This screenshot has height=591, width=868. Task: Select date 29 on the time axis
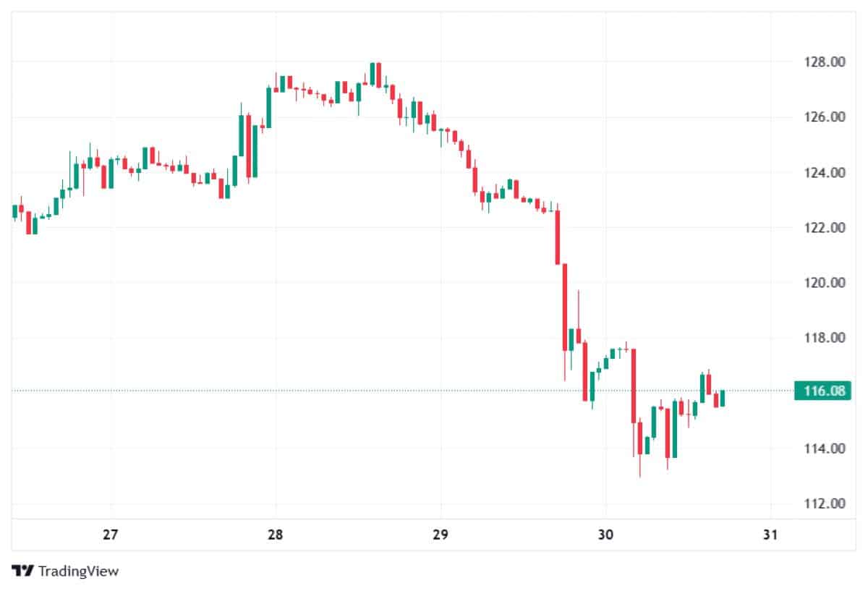click(440, 535)
